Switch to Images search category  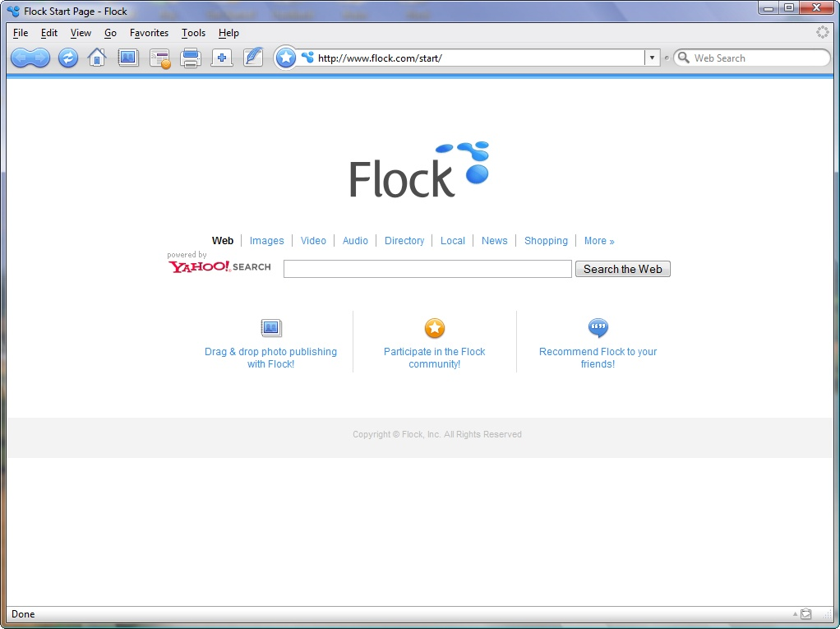point(267,241)
